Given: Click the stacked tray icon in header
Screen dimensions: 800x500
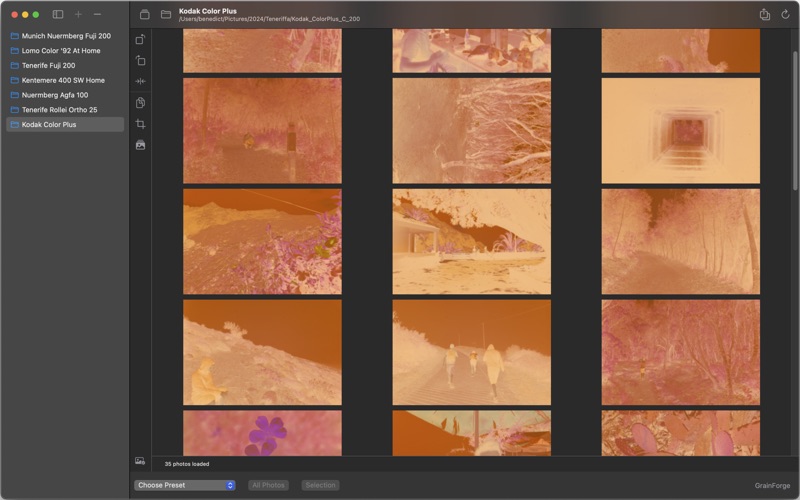Looking at the screenshot, I should [145, 14].
